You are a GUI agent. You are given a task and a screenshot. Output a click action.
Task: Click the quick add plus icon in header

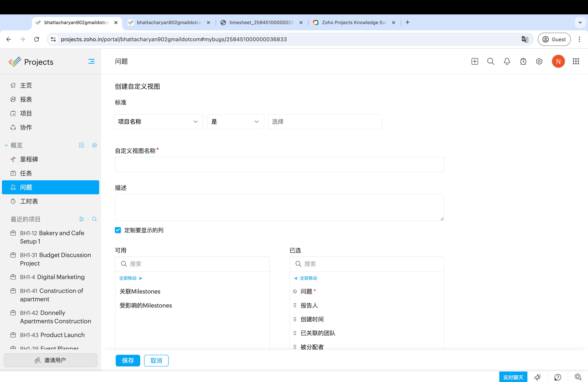(x=474, y=61)
